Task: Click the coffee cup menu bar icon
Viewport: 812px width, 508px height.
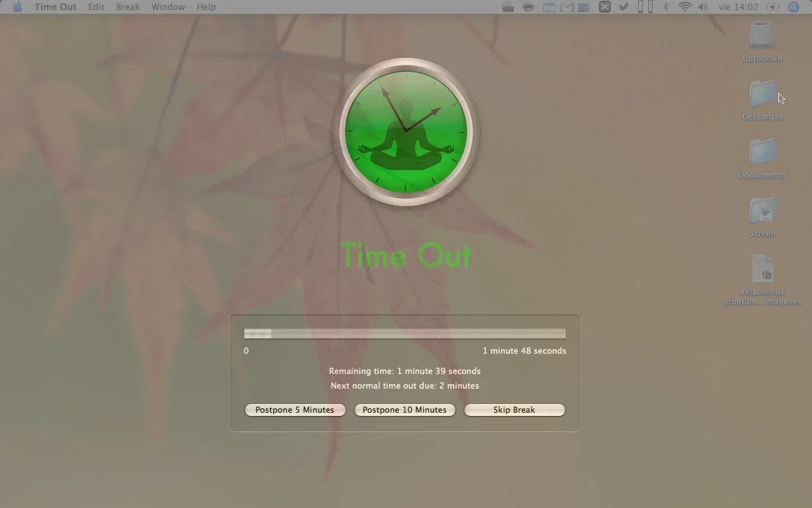Action: click(528, 7)
